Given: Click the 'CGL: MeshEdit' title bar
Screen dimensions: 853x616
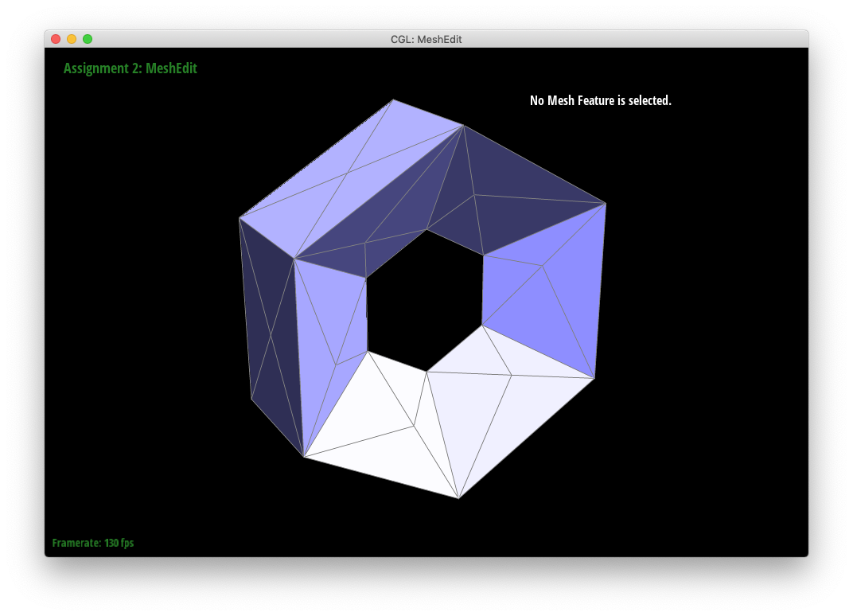Looking at the screenshot, I should coord(426,39).
